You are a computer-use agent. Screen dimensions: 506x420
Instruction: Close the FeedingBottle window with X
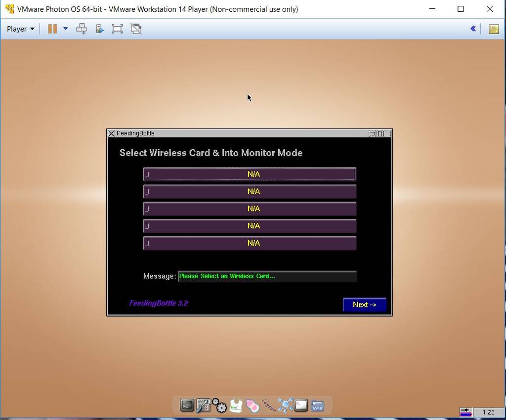tap(111, 133)
